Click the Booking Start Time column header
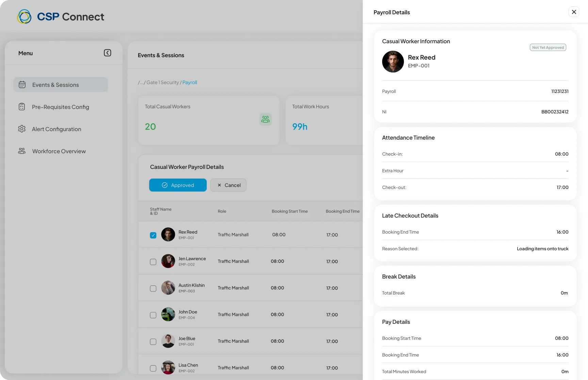588x380 pixels. click(x=290, y=211)
